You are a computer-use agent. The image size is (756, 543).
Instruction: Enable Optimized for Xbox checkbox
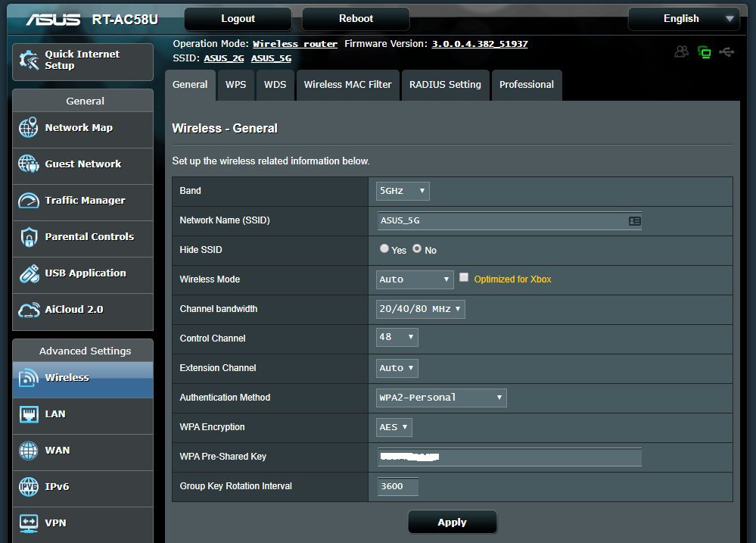point(464,277)
